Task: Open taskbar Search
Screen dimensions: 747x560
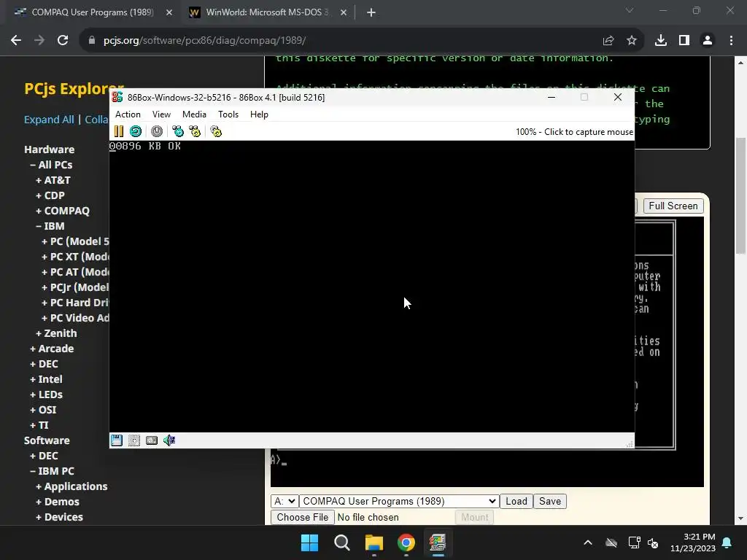Action: [x=342, y=542]
